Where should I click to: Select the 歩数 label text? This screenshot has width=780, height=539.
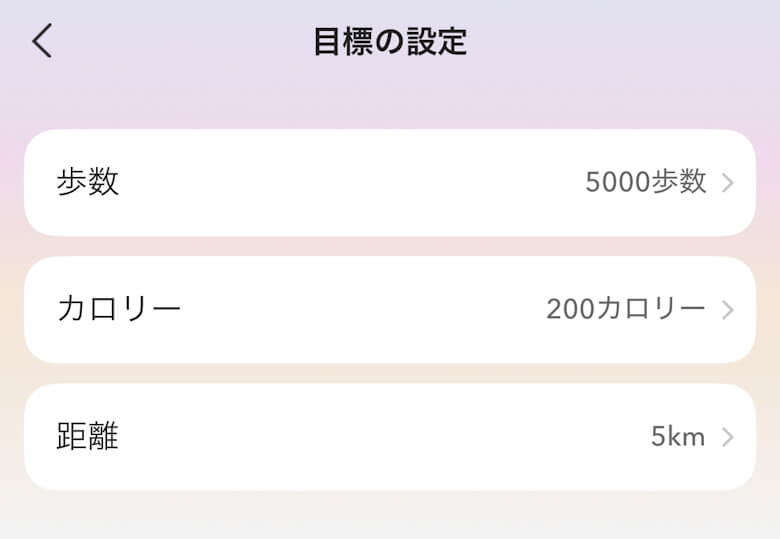tap(88, 182)
